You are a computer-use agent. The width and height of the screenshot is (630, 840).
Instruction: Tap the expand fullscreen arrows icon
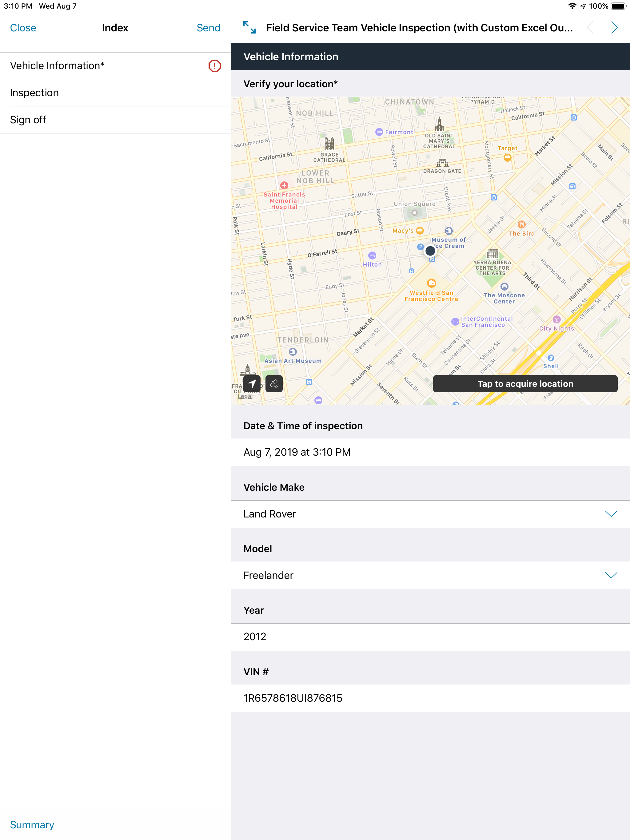[x=249, y=28]
